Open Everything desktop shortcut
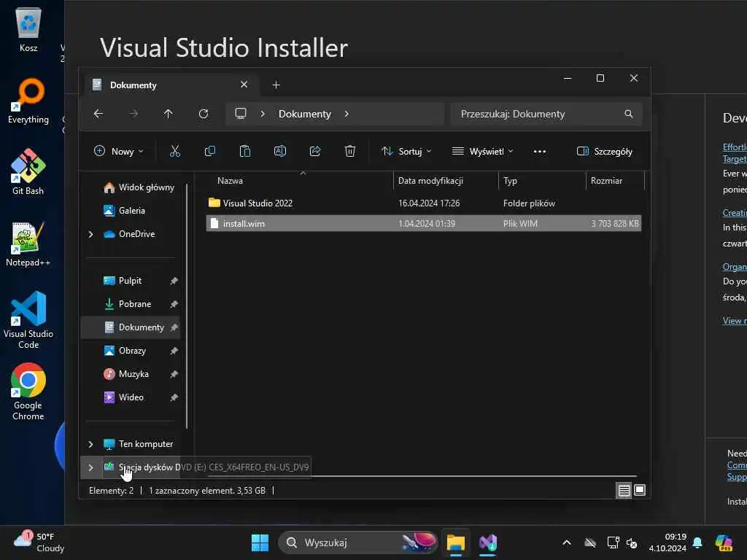747x560 pixels. click(x=28, y=101)
